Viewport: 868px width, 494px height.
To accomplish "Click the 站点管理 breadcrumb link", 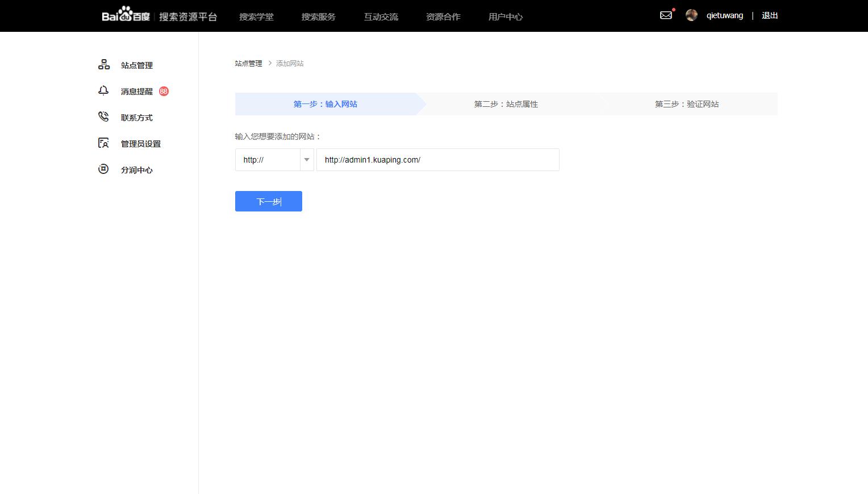I will click(248, 63).
